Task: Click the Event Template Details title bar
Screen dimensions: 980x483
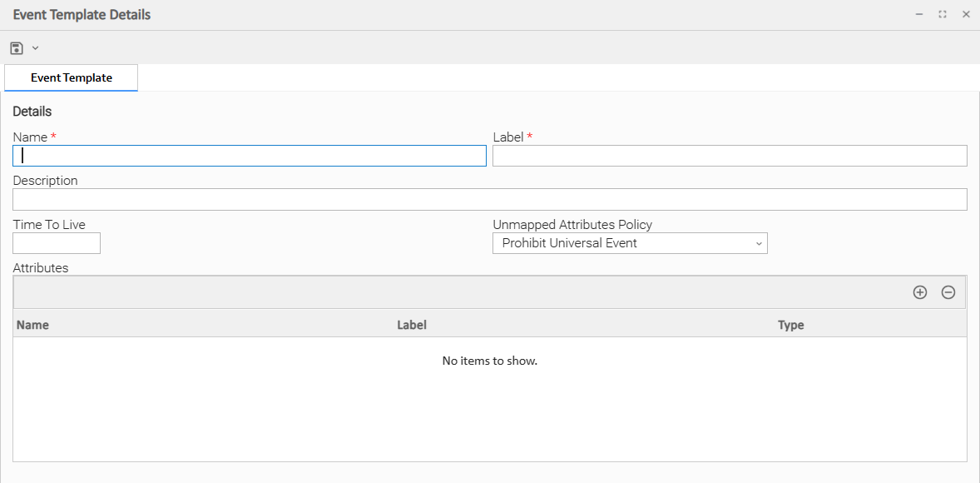Action: (x=82, y=15)
